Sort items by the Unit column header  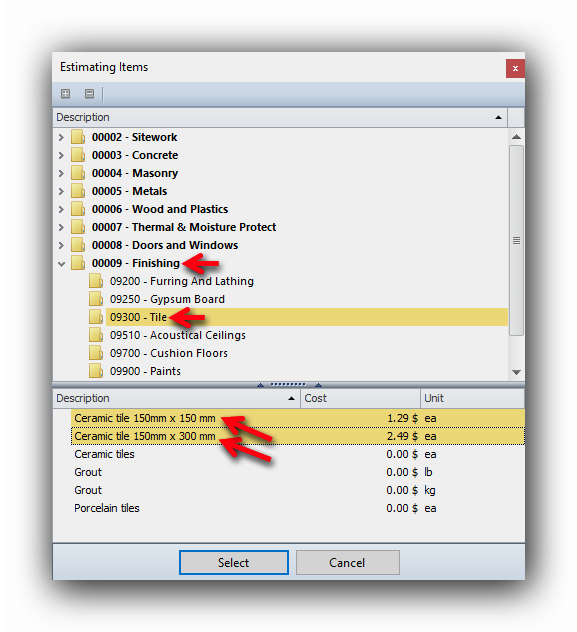pos(473,398)
